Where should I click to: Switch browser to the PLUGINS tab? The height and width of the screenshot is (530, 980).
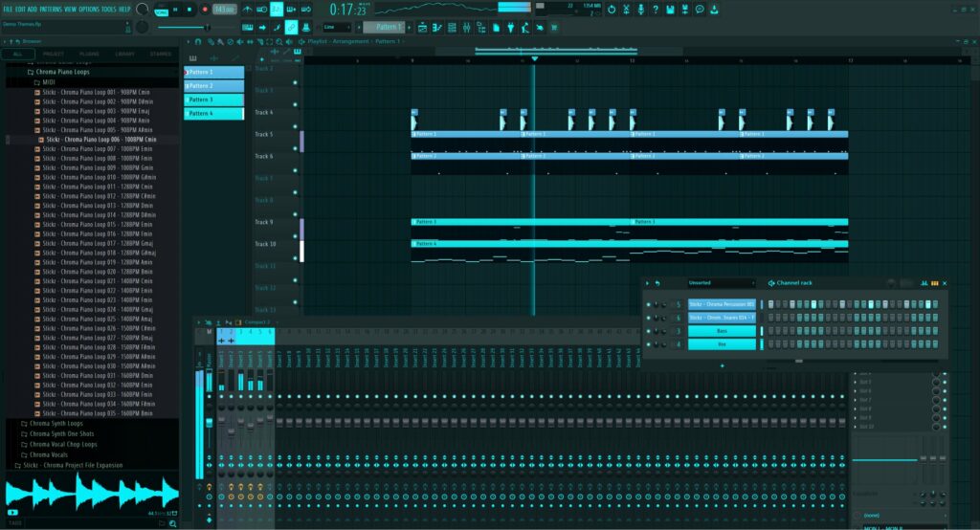click(89, 54)
